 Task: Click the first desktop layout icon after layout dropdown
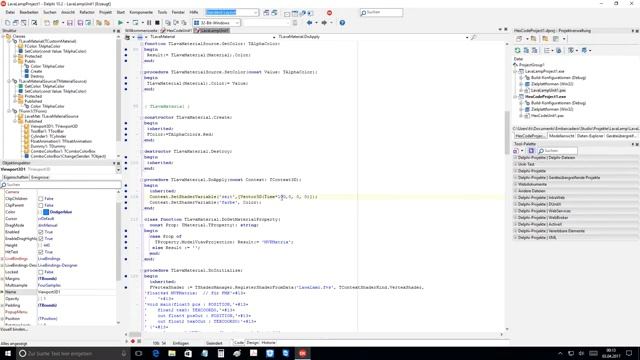(266, 13)
